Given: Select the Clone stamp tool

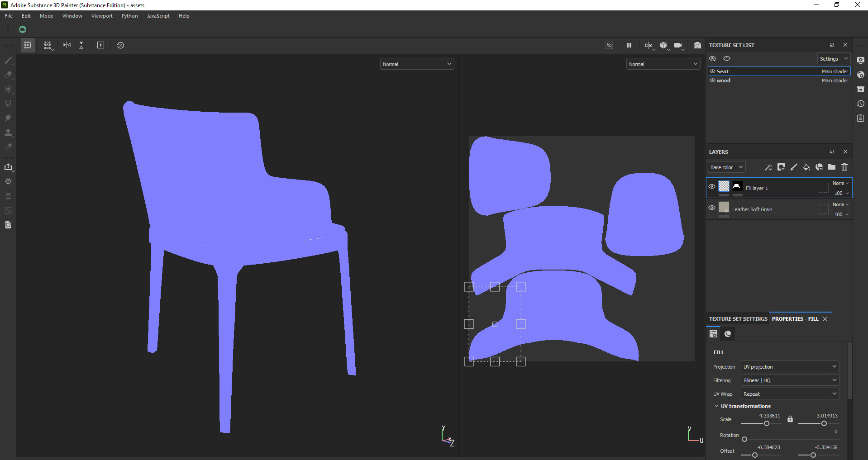Looking at the screenshot, I should 8,133.
